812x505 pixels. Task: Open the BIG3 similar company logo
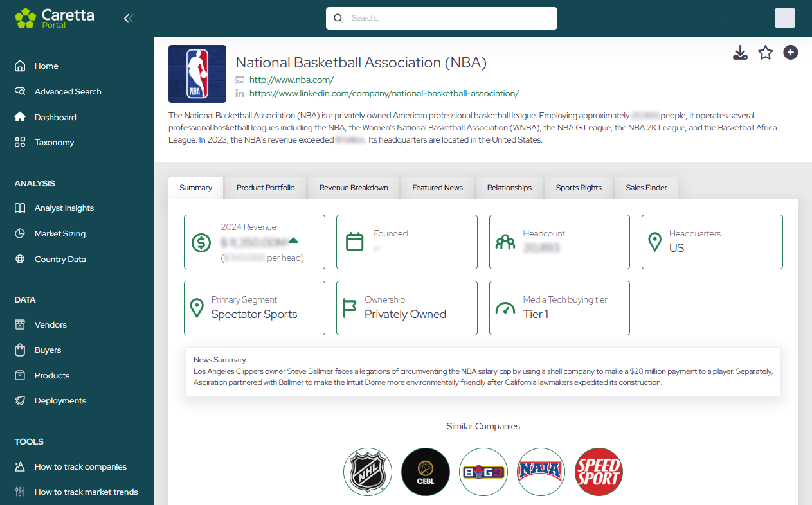click(483, 472)
